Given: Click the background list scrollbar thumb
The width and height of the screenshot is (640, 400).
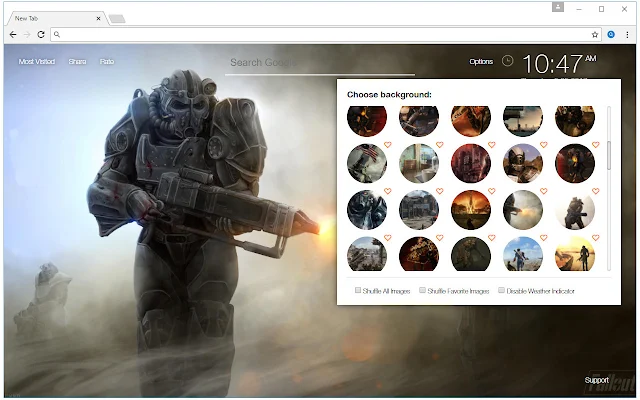Looking at the screenshot, I should 609,156.
